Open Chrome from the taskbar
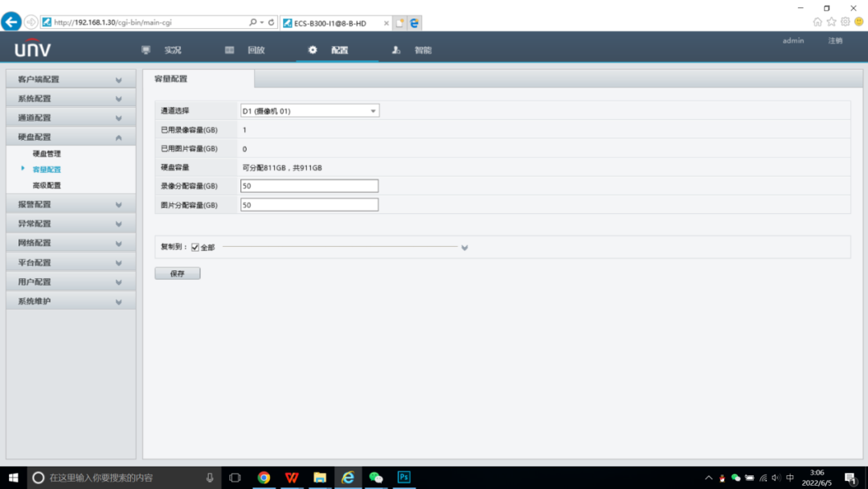The width and height of the screenshot is (868, 489). [264, 478]
